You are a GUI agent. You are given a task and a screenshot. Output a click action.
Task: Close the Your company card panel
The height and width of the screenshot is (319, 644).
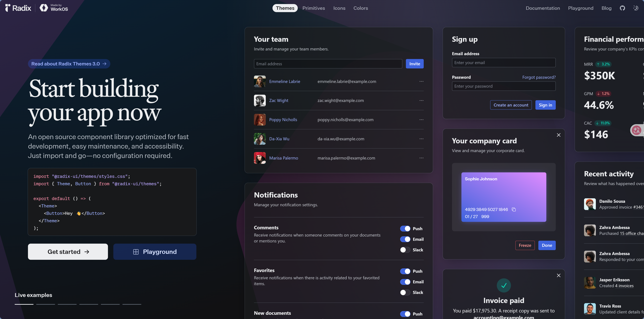(558, 135)
